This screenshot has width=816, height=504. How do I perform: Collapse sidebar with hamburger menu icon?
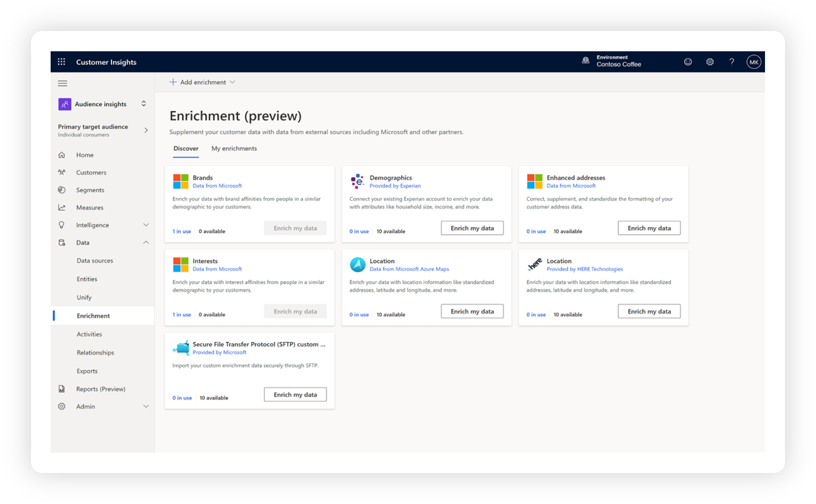point(62,83)
